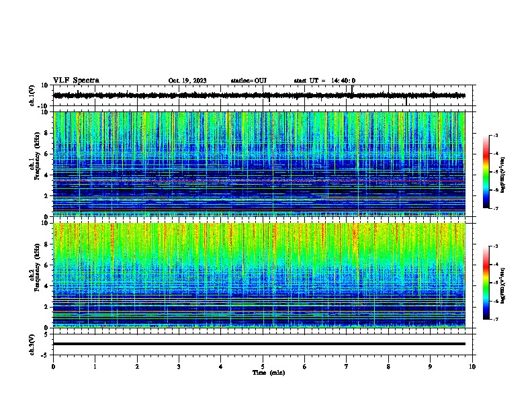Click the ch.2 spectrogram panel
Screen dimensions: 532x411
(259, 275)
